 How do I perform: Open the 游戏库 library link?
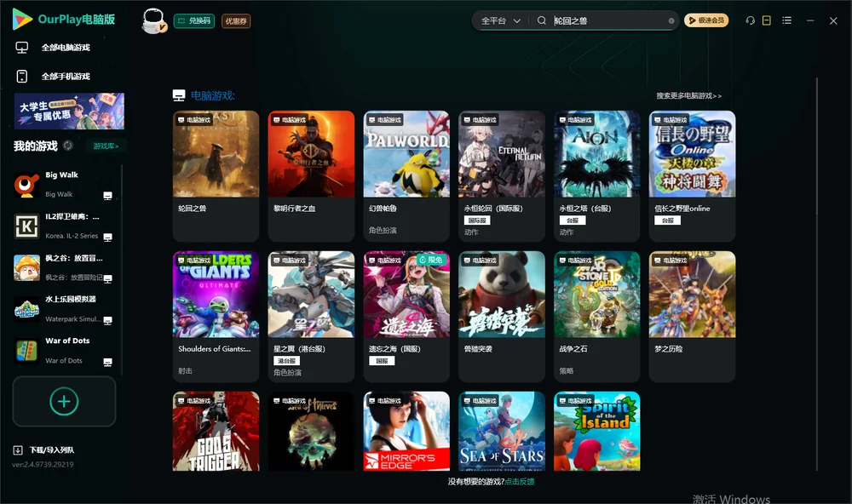[x=106, y=146]
